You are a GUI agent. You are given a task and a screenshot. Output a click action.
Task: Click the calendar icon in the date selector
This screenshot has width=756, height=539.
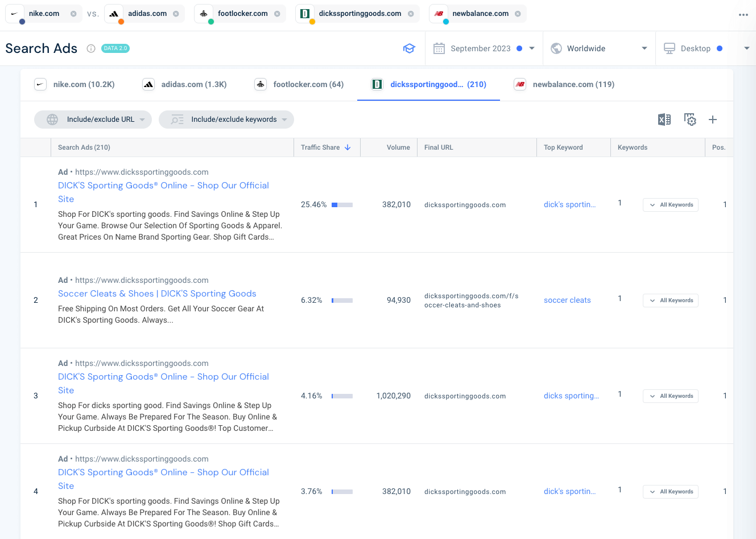439,48
